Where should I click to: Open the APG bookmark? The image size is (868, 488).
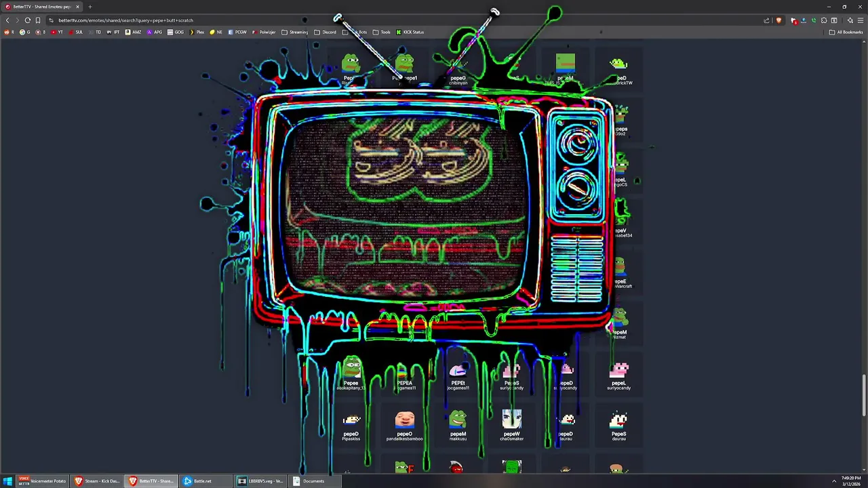coord(155,32)
